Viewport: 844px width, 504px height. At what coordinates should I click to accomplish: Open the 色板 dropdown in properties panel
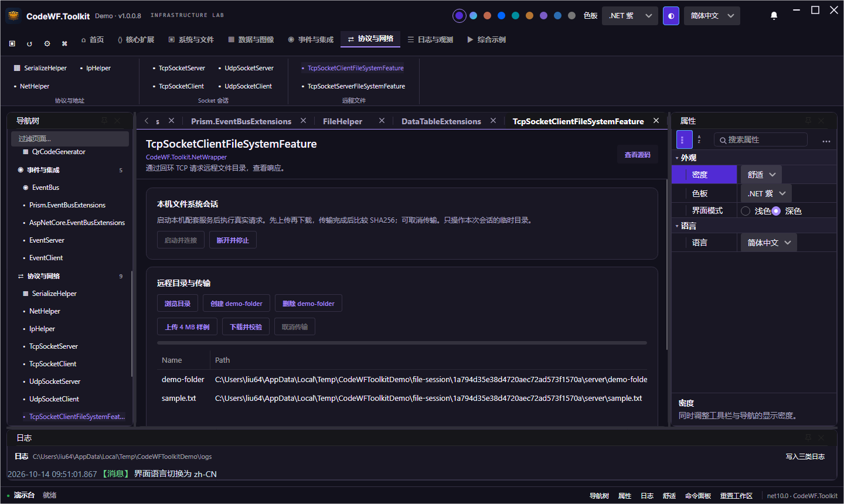[766, 193]
